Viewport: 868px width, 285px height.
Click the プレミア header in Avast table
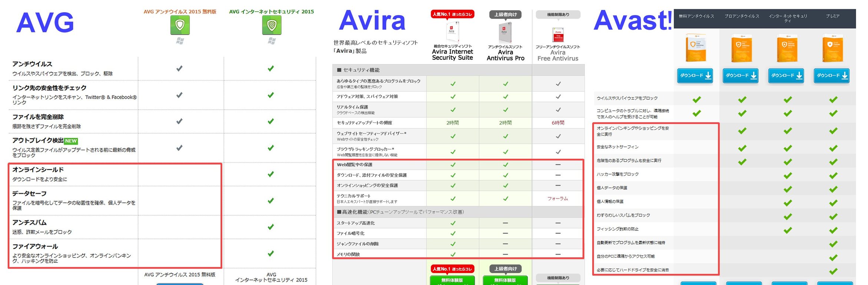832,16
